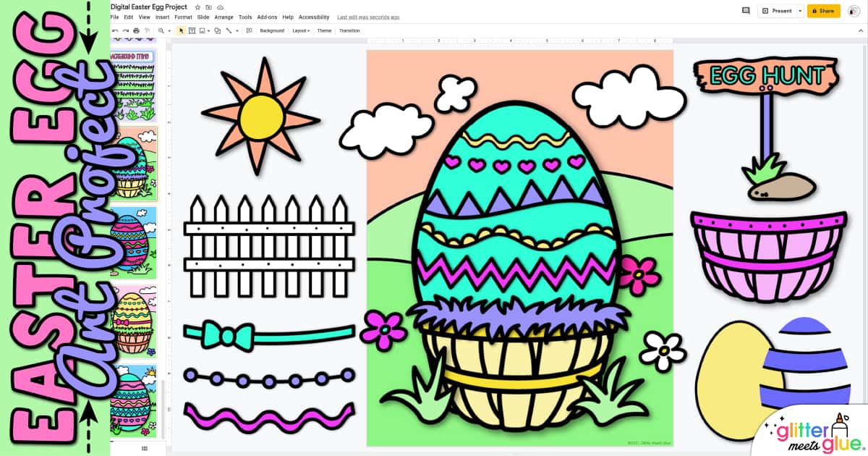Open comment history
868x456 pixels.
tap(746, 11)
